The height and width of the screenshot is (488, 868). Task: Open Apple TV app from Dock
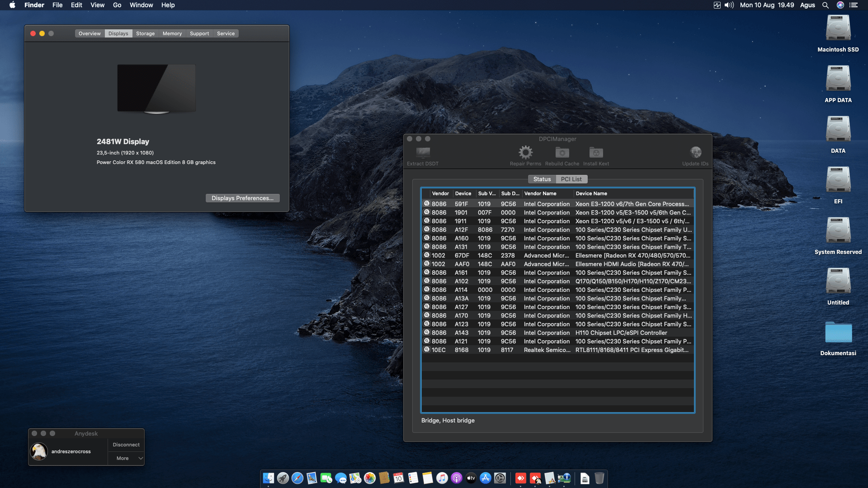(471, 478)
